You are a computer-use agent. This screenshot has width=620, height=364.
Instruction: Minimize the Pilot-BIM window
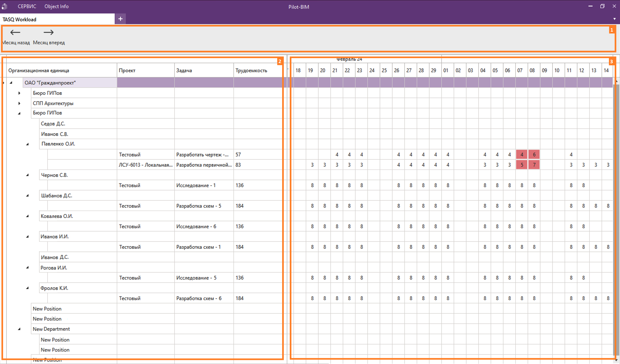590,6
